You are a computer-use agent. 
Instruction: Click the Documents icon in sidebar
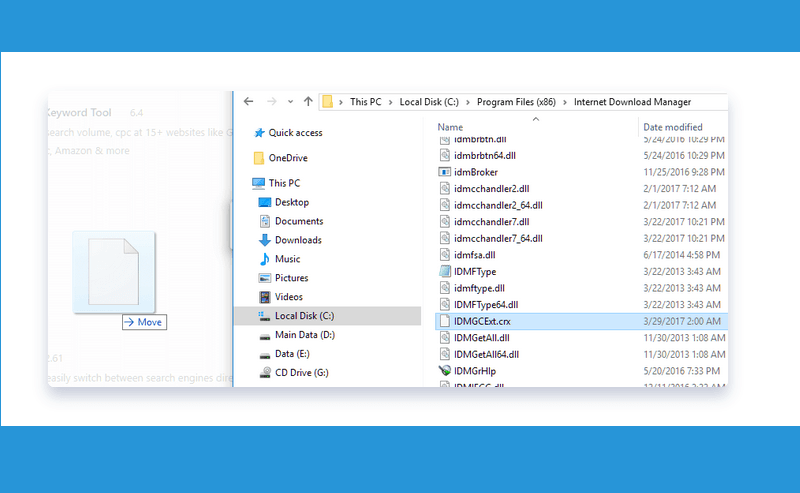[264, 221]
